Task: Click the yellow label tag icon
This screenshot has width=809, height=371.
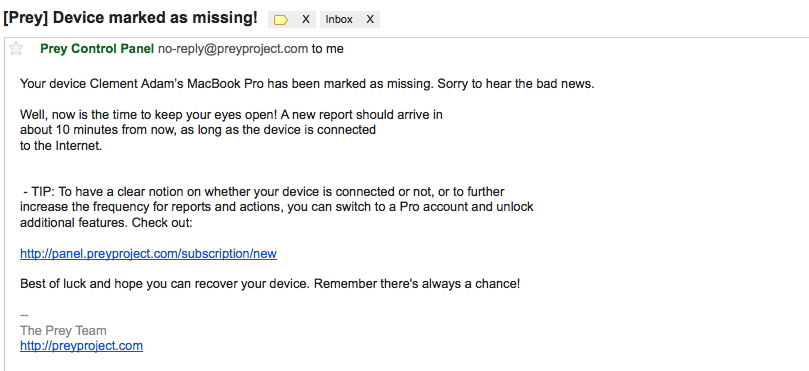Action: click(x=281, y=20)
